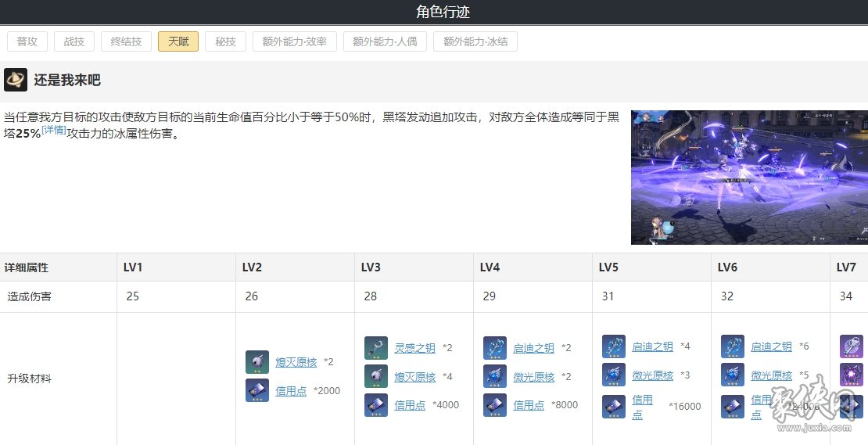
Task: Click the 信用点 icon beside *2000
Action: pos(257,390)
